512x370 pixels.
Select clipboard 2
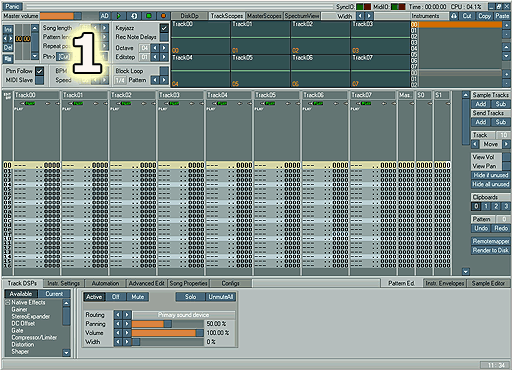coord(496,206)
